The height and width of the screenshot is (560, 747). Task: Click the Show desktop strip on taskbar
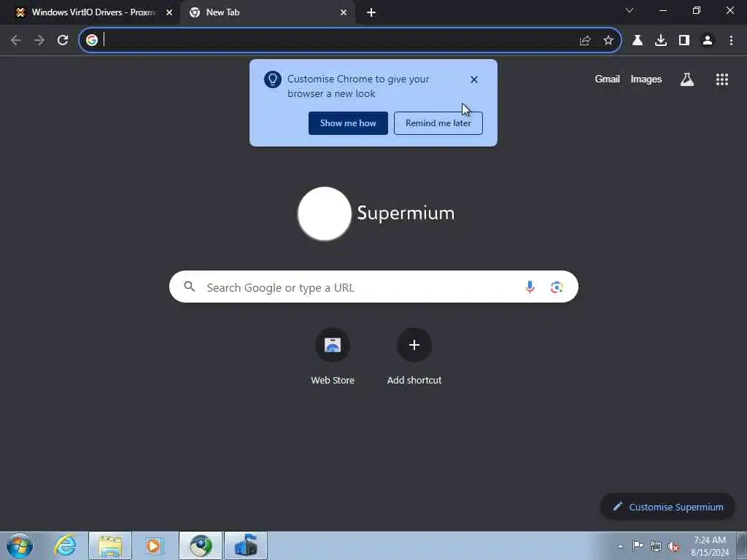click(742, 545)
